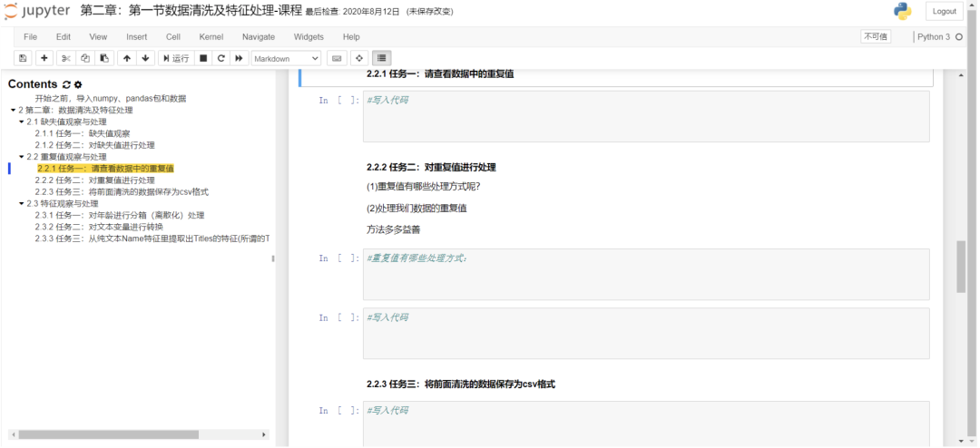Cut selected cells with scissors icon

(x=66, y=58)
